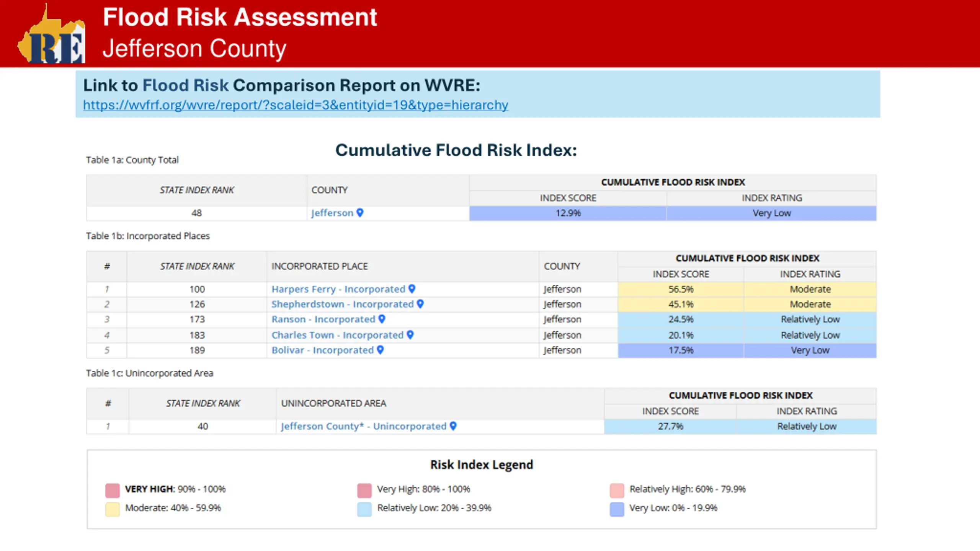Click the 56.5% index score for Harpers Ferry
Viewport: 980px width, 551px height.
pyautogui.click(x=681, y=289)
